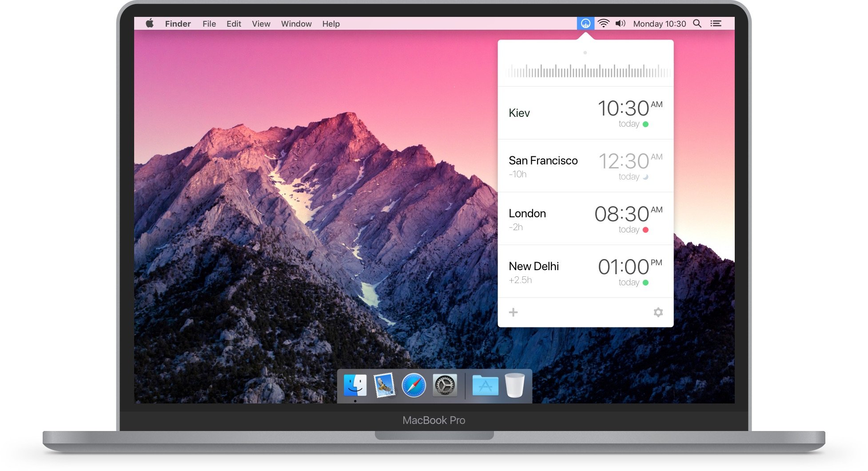The width and height of the screenshot is (868, 471).
Task: Open Spotlight search from the menu bar
Action: [697, 24]
